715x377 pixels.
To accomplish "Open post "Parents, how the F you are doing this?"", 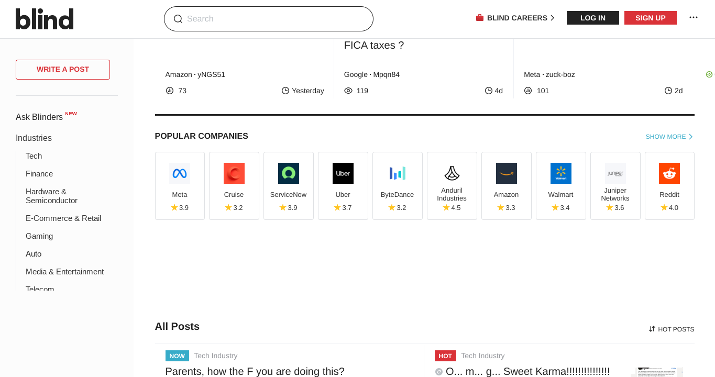I will [x=254, y=371].
